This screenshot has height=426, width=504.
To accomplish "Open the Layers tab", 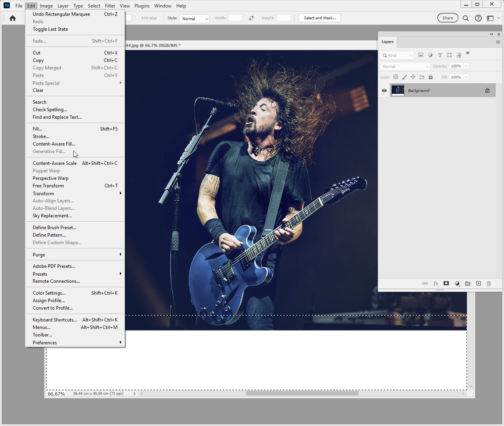I will (388, 42).
